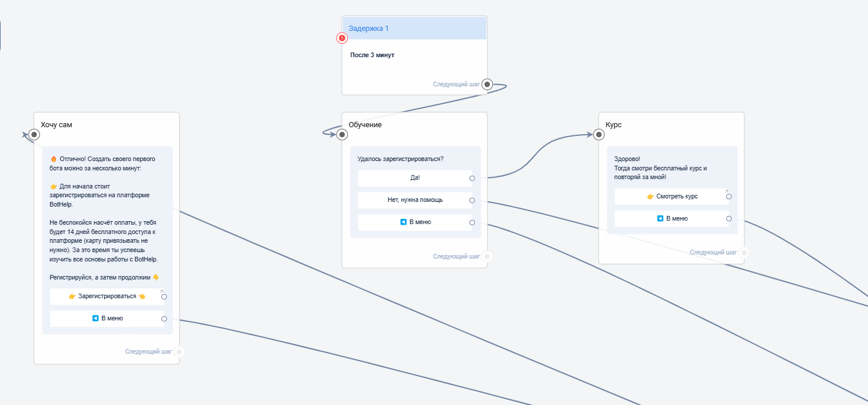Click Следующий шаг connector in Обучение block
868x405 pixels.
pos(487,257)
